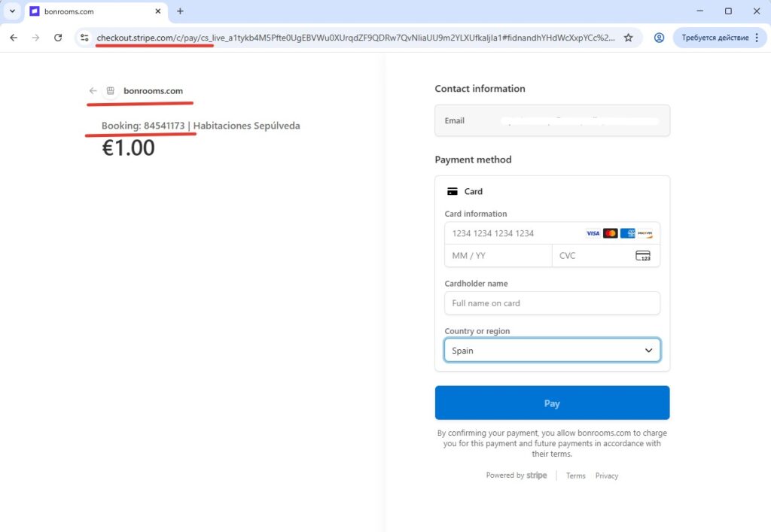Click the Cardholder name field
The width and height of the screenshot is (771, 532).
click(552, 303)
